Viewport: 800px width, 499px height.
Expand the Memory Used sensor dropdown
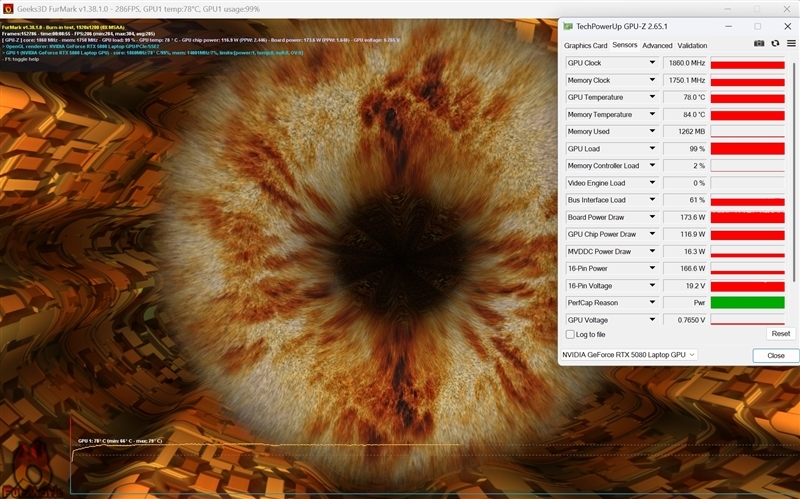[652, 131]
